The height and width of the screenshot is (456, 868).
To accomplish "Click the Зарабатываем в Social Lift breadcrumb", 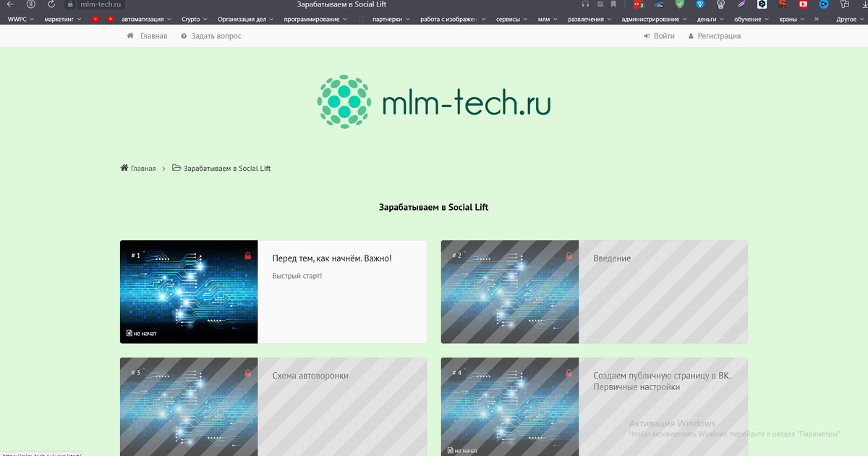I will [227, 169].
